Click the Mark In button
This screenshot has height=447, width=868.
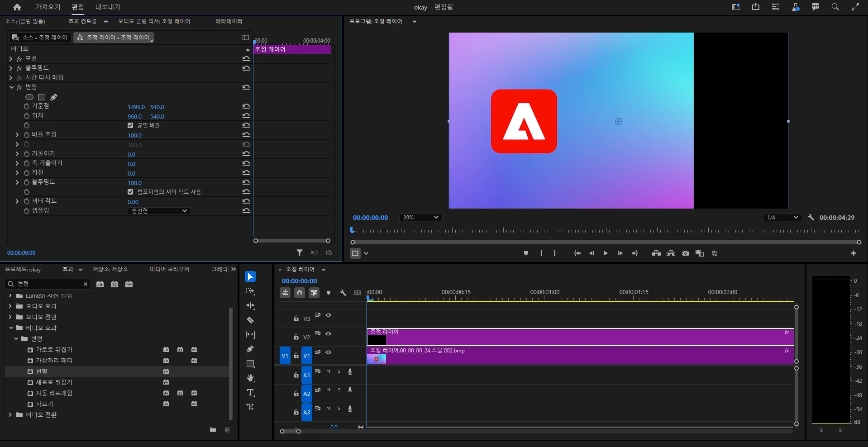(541, 253)
